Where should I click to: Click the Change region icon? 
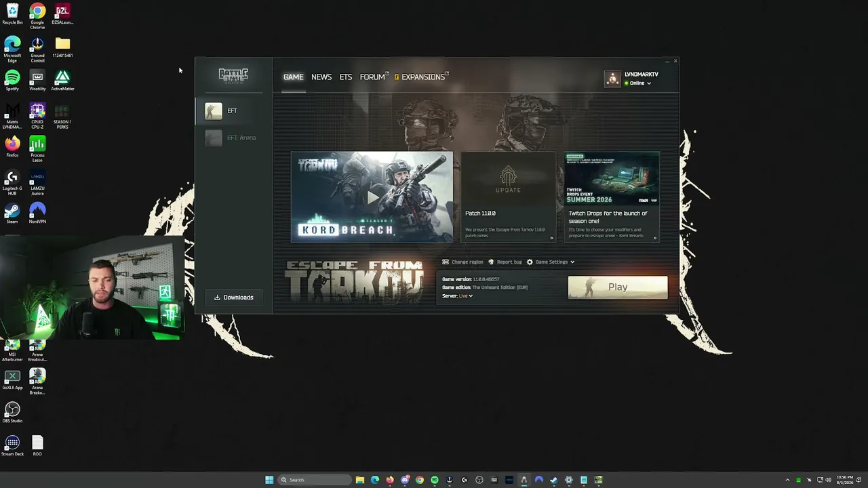point(446,262)
